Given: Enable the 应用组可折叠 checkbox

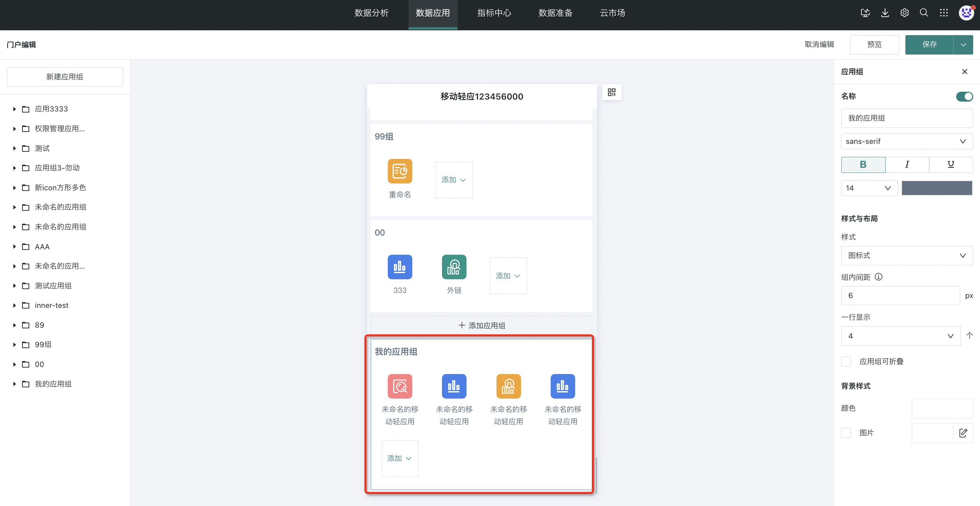Looking at the screenshot, I should 846,361.
